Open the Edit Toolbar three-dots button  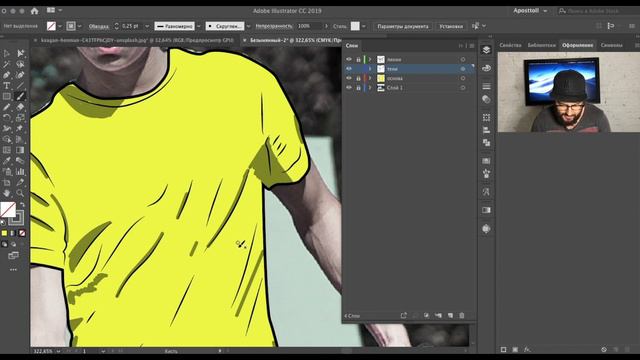click(x=13, y=270)
